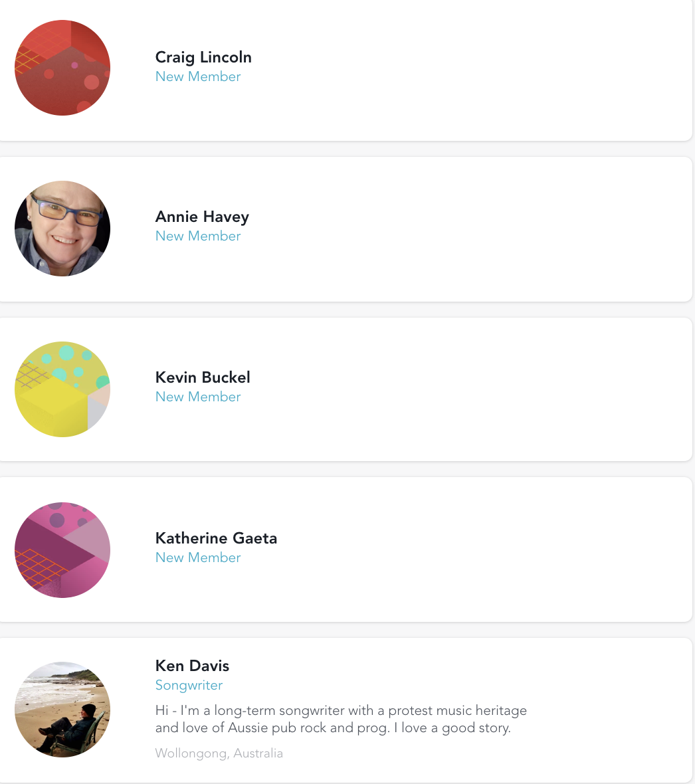Screen dimensions: 695x784
Task: Open Ken Davis's beach profile photo
Action: [x=62, y=710]
